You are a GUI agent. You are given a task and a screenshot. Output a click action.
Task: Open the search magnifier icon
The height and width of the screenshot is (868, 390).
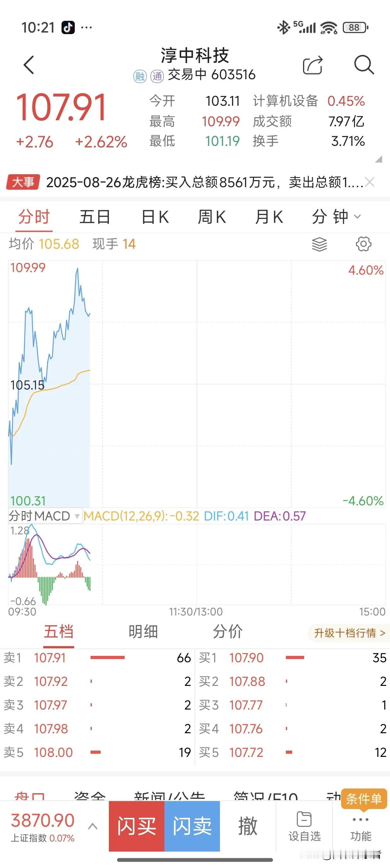pyautogui.click(x=364, y=64)
